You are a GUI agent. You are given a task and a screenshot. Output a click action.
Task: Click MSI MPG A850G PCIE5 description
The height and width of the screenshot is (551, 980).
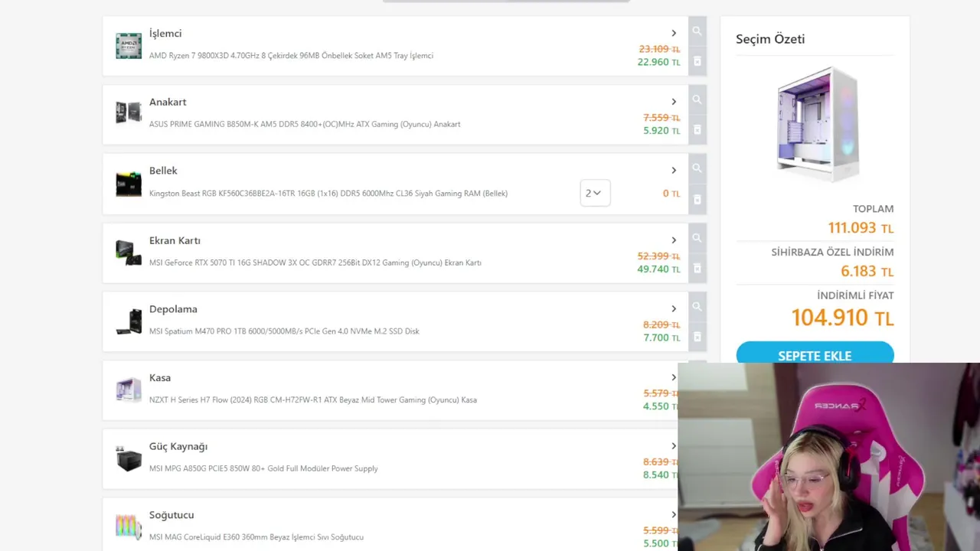coord(263,468)
